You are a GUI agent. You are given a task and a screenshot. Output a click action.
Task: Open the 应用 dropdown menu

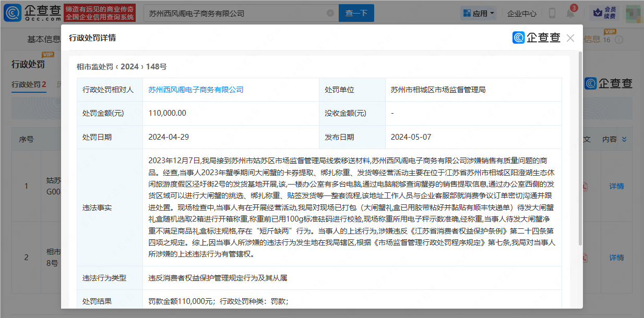point(479,13)
